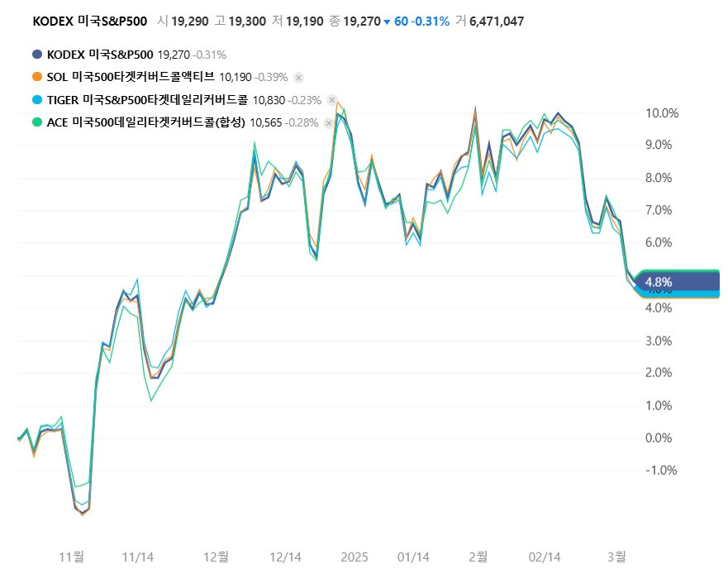
Task: Select the SOL 미국500타겟커버드콜액티브 legend label
Action: 131,77
